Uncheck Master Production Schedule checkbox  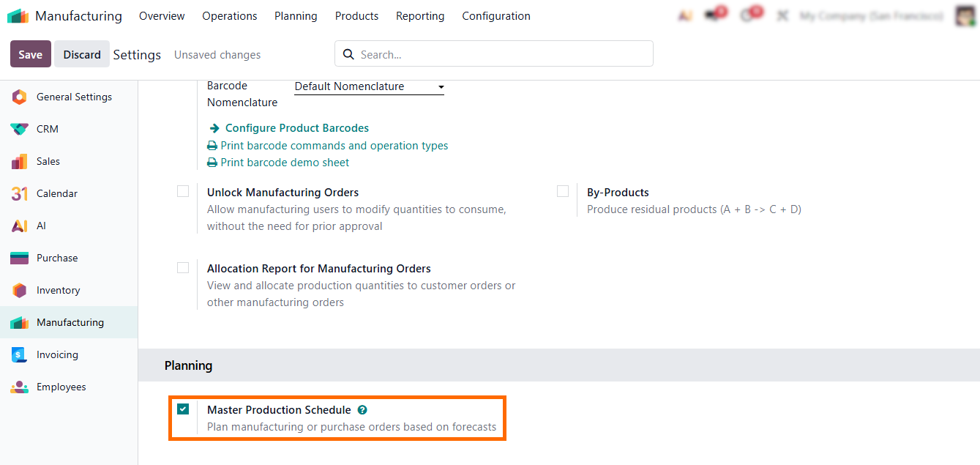coord(183,409)
